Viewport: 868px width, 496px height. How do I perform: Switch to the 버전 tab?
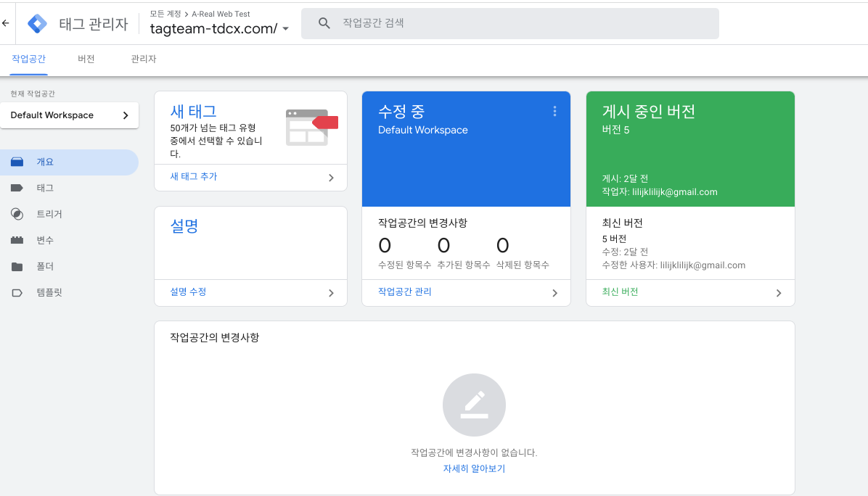pos(86,59)
